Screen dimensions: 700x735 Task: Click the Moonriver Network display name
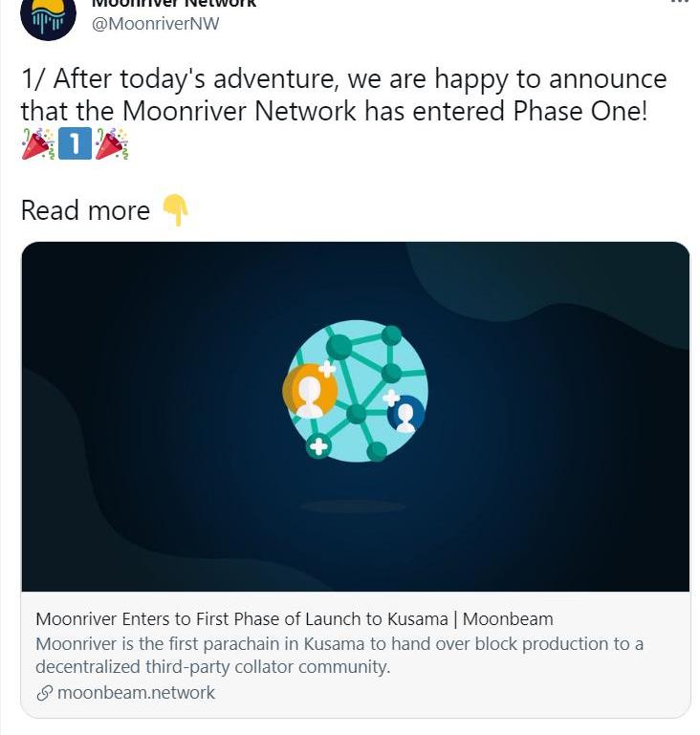(174, 4)
